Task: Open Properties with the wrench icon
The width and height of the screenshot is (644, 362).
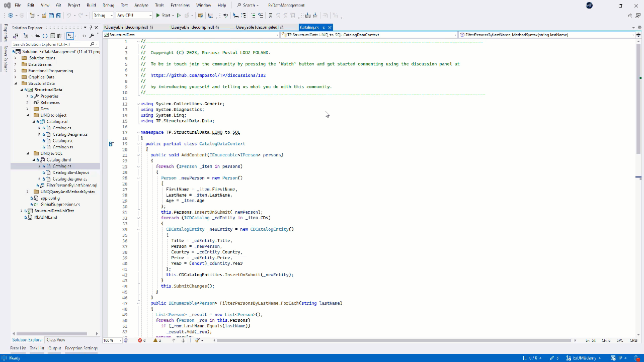Action: (92, 36)
